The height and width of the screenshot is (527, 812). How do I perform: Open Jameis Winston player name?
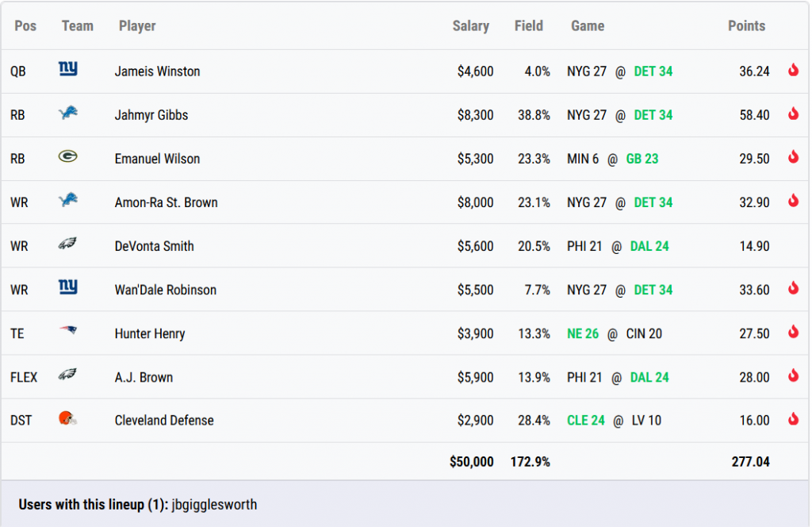157,71
